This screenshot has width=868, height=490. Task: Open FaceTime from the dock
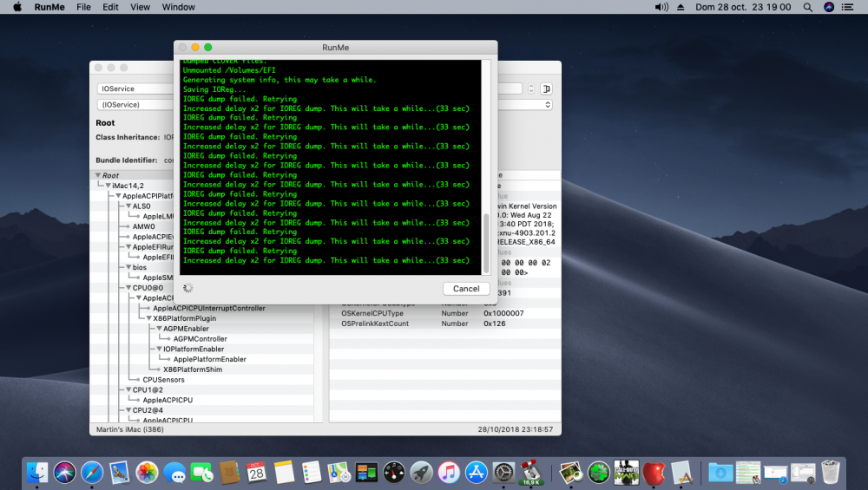coord(201,473)
